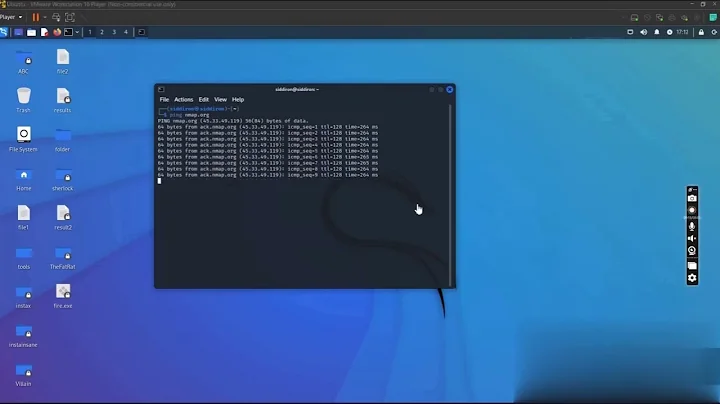720x404 pixels.
Task: Click the green notes icon in VMware toolbar
Action: pyautogui.click(x=713, y=17)
